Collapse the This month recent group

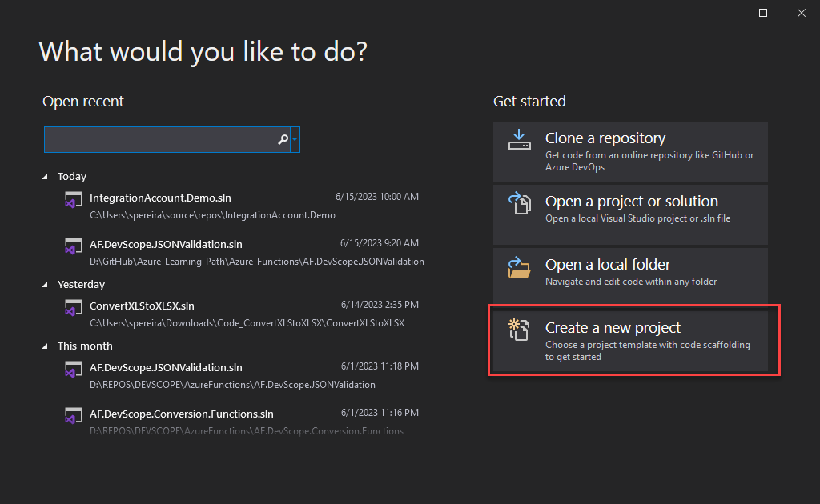click(46, 346)
